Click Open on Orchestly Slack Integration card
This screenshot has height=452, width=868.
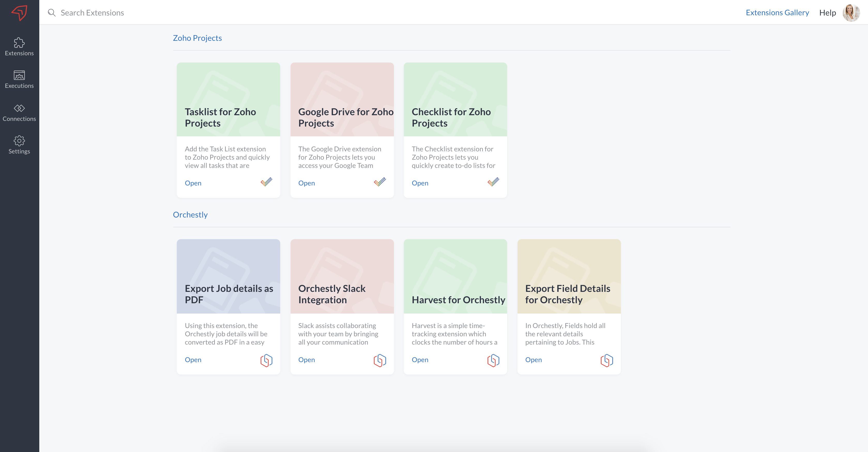point(306,360)
